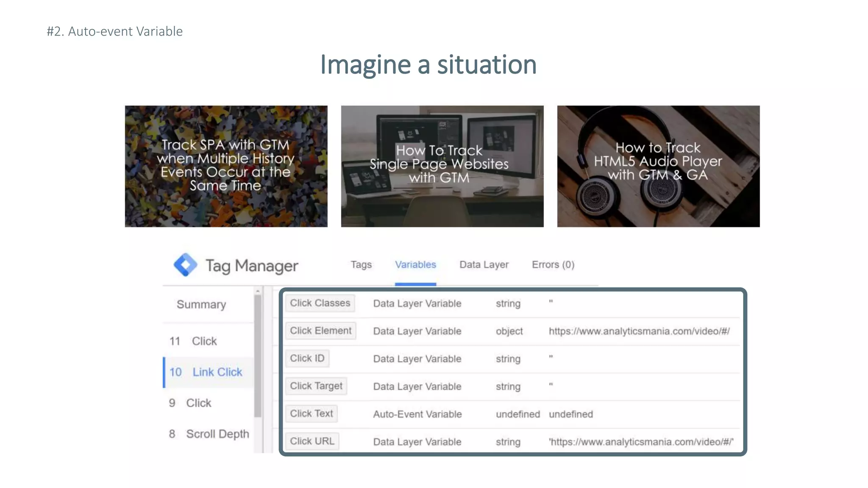Select event 8 Scroll Depth
Image resolution: width=868 pixels, height=488 pixels.
pyautogui.click(x=209, y=434)
